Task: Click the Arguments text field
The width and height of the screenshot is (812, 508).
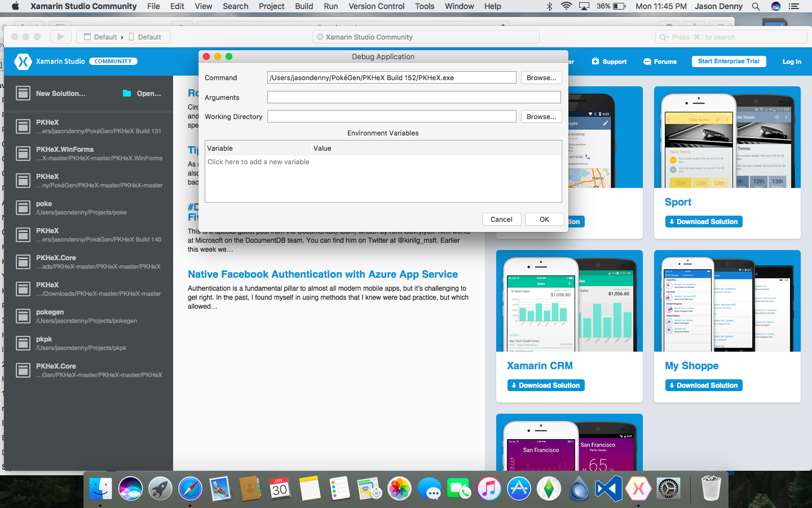Action: (414, 97)
